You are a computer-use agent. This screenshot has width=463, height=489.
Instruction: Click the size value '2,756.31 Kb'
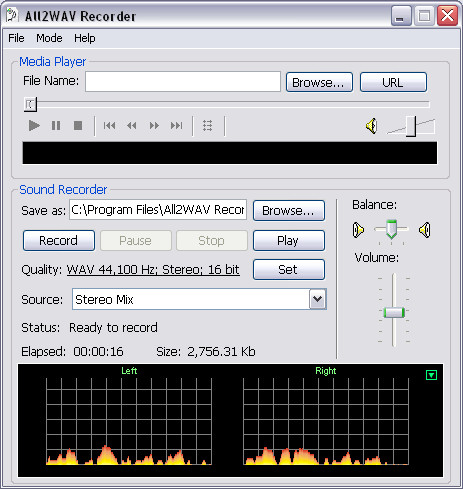(x=221, y=352)
